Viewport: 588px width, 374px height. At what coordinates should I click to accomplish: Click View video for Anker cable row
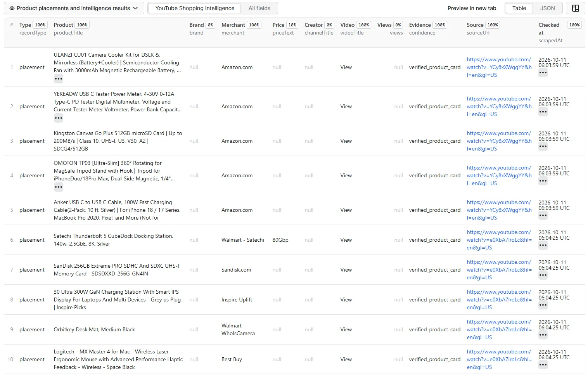346,210
